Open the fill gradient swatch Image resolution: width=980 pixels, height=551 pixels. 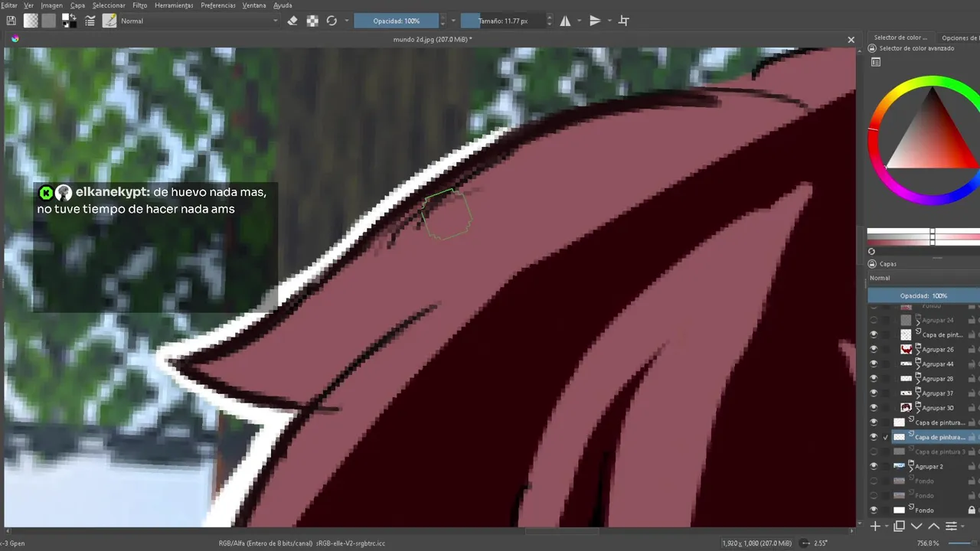click(x=31, y=21)
